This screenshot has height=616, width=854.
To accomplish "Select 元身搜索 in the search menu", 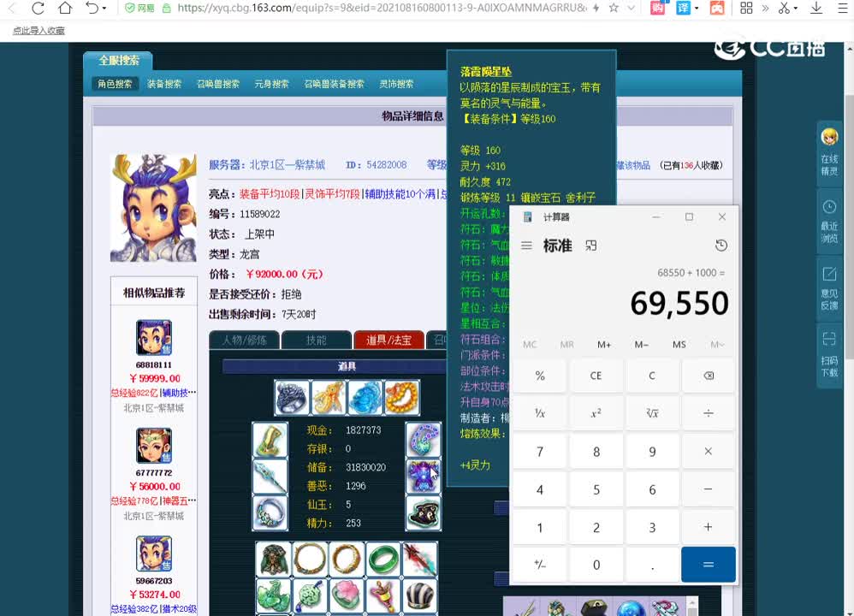I will [271, 84].
